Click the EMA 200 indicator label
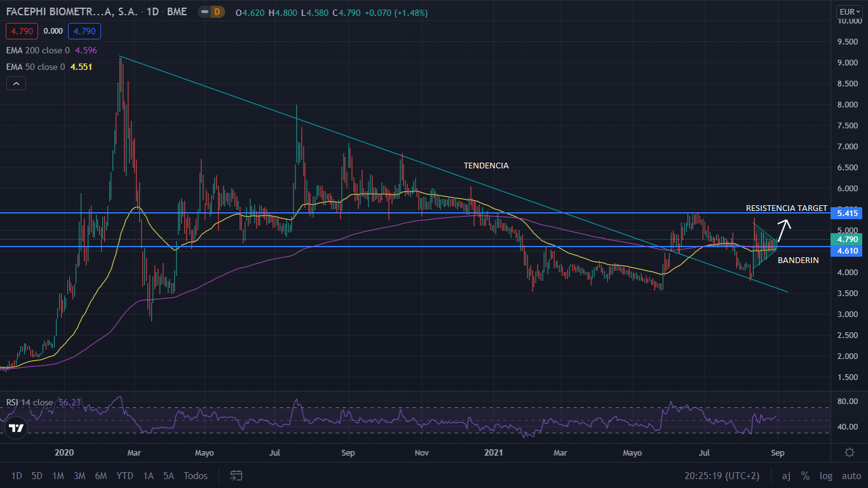 click(38, 50)
